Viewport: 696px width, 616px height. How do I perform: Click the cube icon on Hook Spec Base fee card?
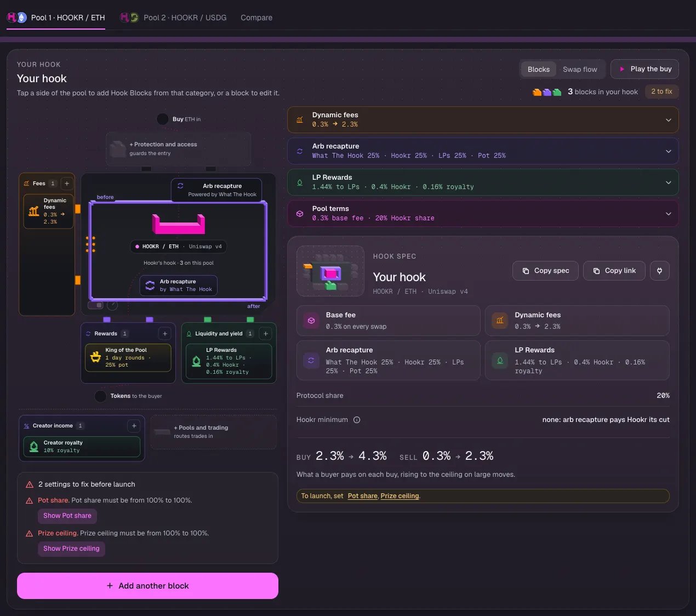311,321
